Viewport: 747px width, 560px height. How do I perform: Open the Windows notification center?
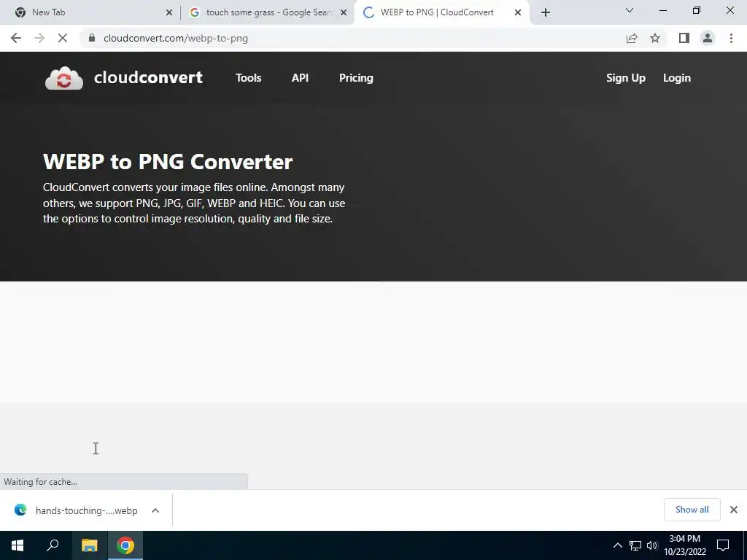723,545
